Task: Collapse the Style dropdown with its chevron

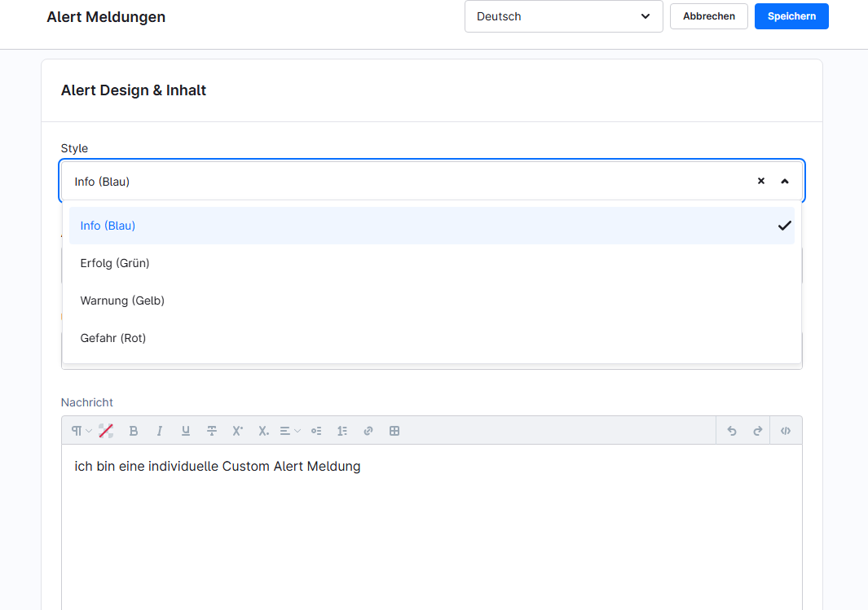Action: pyautogui.click(x=785, y=181)
